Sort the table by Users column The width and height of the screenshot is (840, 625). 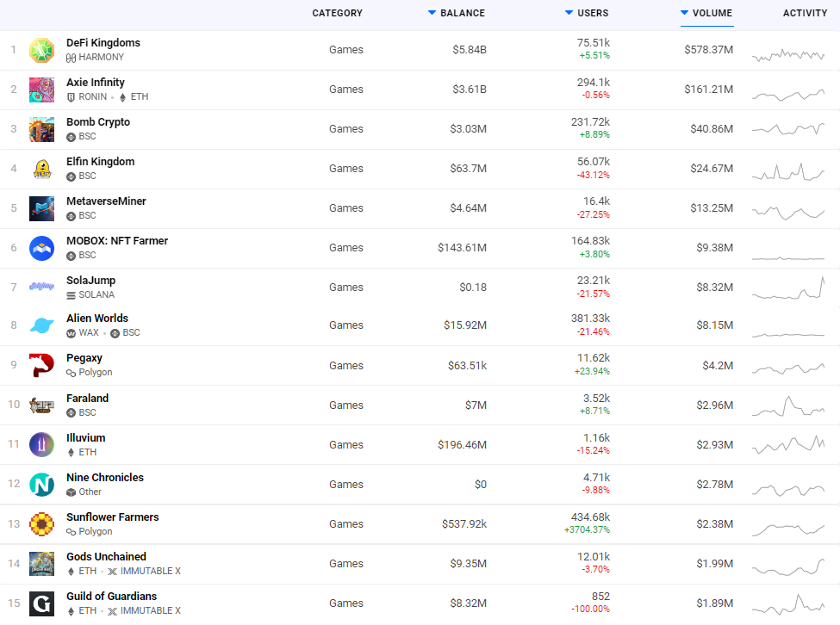(x=587, y=13)
